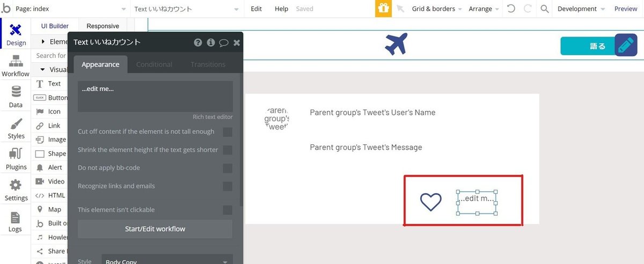Open Logs document icon
644x264 pixels.
point(15,217)
